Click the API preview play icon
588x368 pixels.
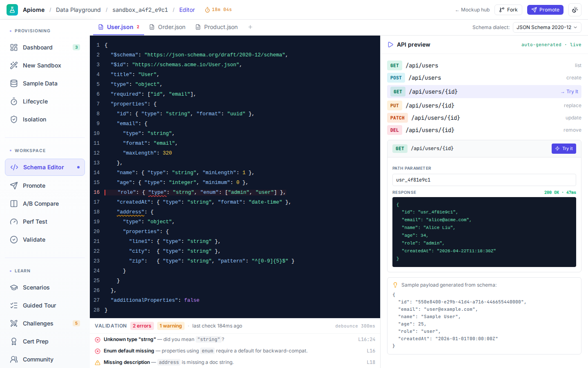point(390,45)
